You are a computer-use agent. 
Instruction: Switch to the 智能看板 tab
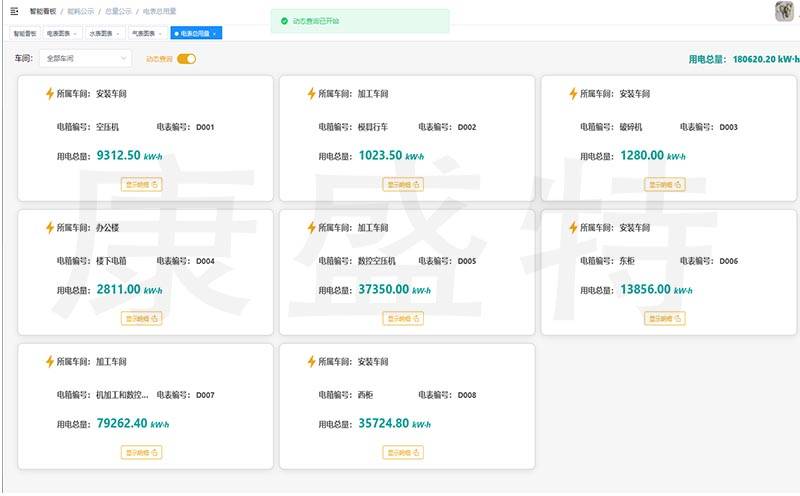tap(24, 34)
